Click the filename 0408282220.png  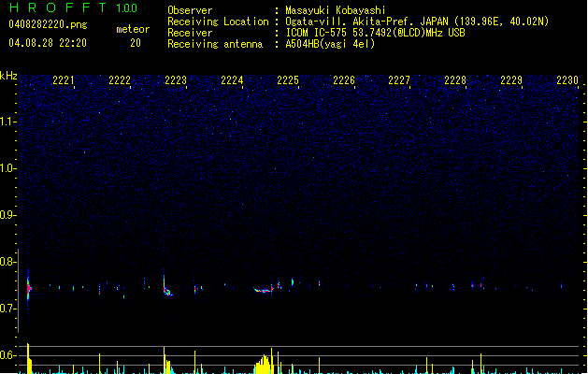[x=48, y=24]
